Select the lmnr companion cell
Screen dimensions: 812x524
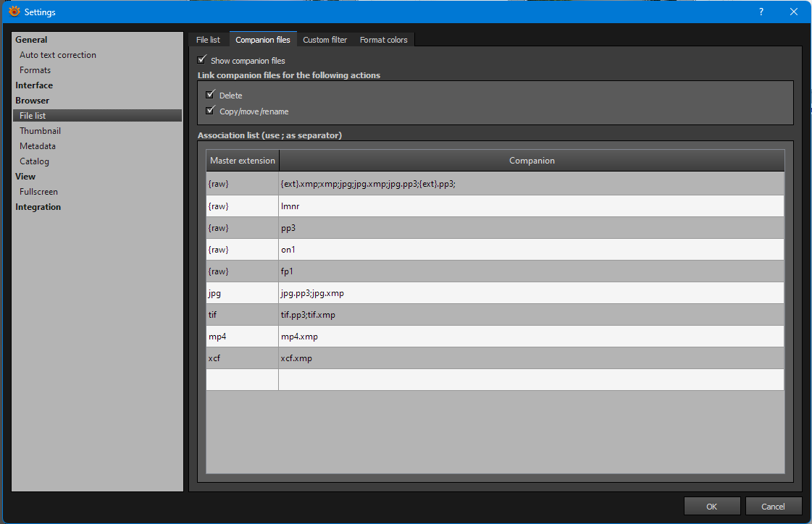531,206
